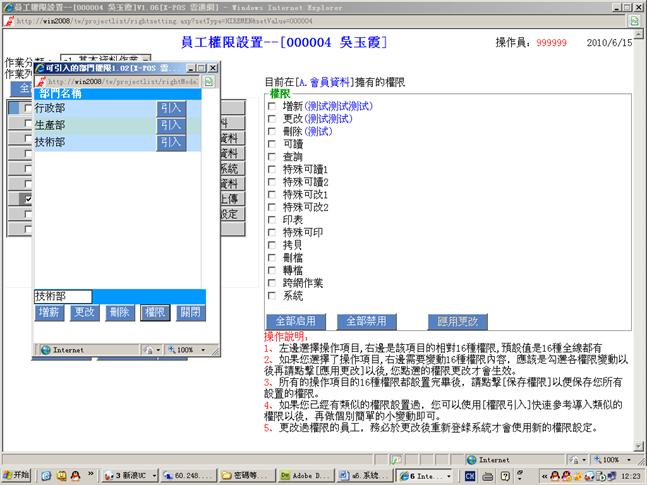
Task: Check the 跨網作業 permission box
Action: (272, 283)
